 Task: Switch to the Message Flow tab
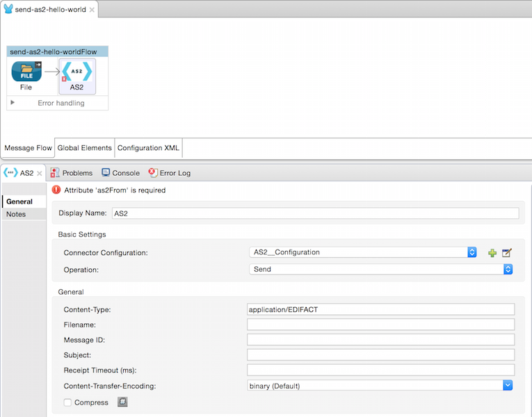(x=28, y=148)
